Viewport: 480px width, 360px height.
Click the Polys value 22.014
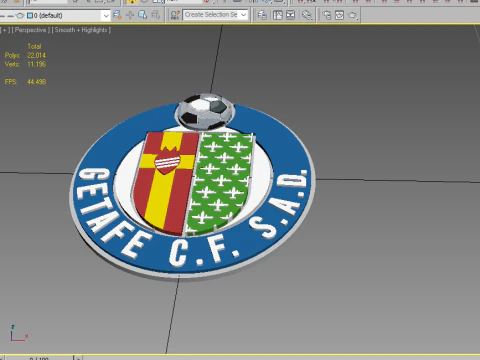(36, 55)
